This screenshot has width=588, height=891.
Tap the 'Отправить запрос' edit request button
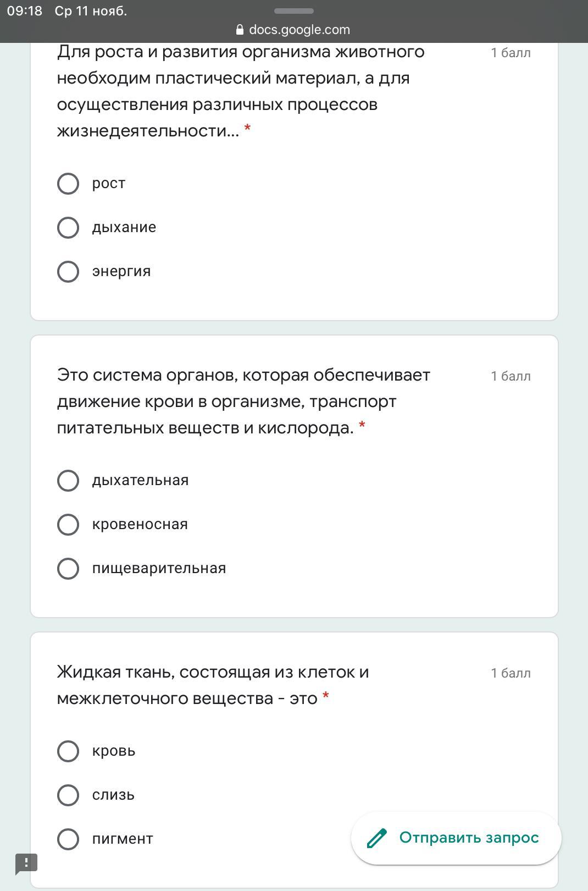468,838
